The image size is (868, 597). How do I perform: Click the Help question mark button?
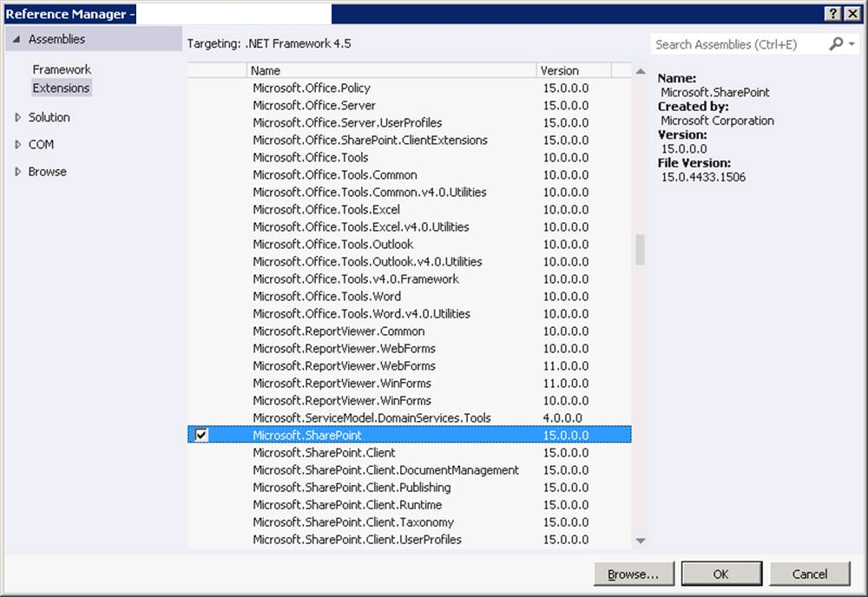tap(832, 13)
